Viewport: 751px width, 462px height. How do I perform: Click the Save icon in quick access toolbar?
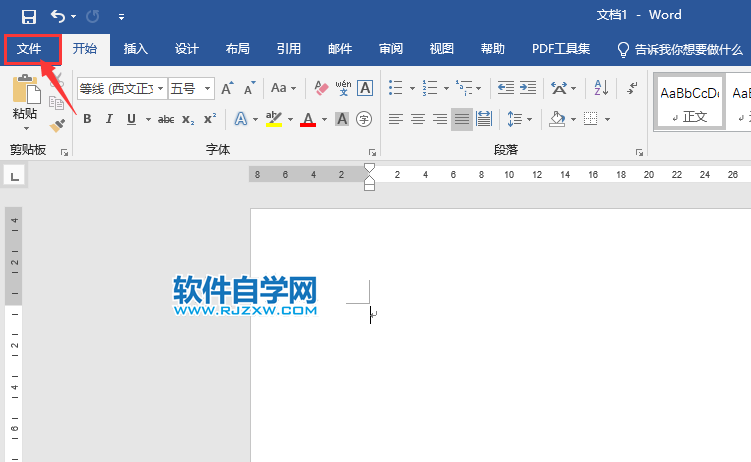(29, 17)
